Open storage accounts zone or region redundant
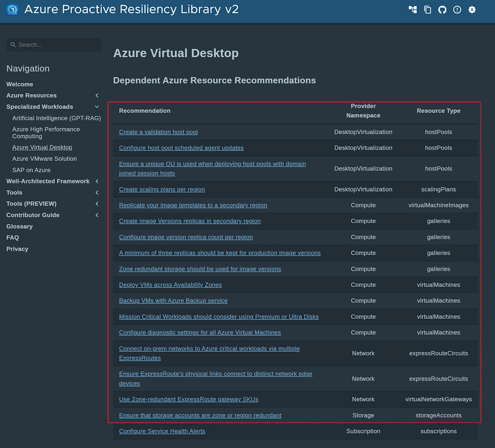The width and height of the screenshot is (495, 448). (200, 415)
